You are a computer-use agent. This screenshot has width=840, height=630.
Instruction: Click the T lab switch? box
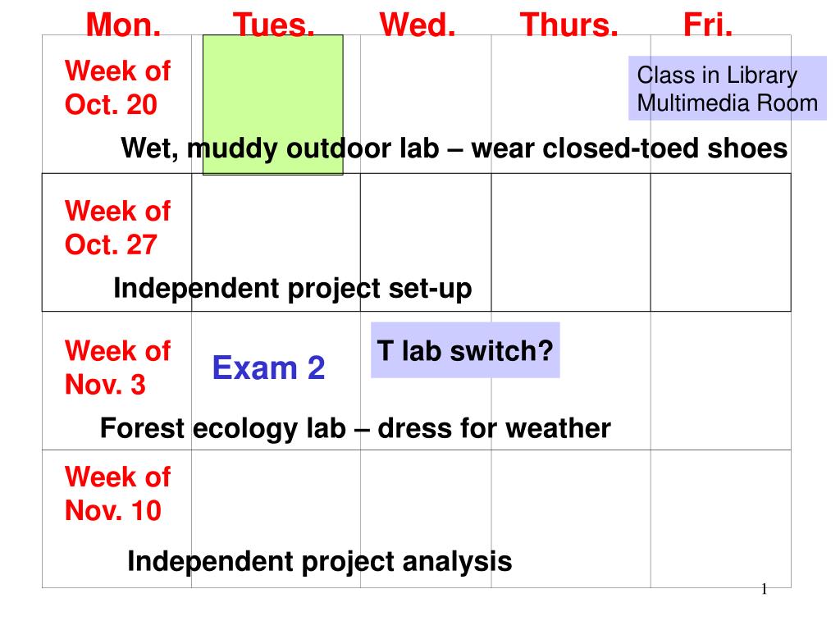tap(466, 350)
